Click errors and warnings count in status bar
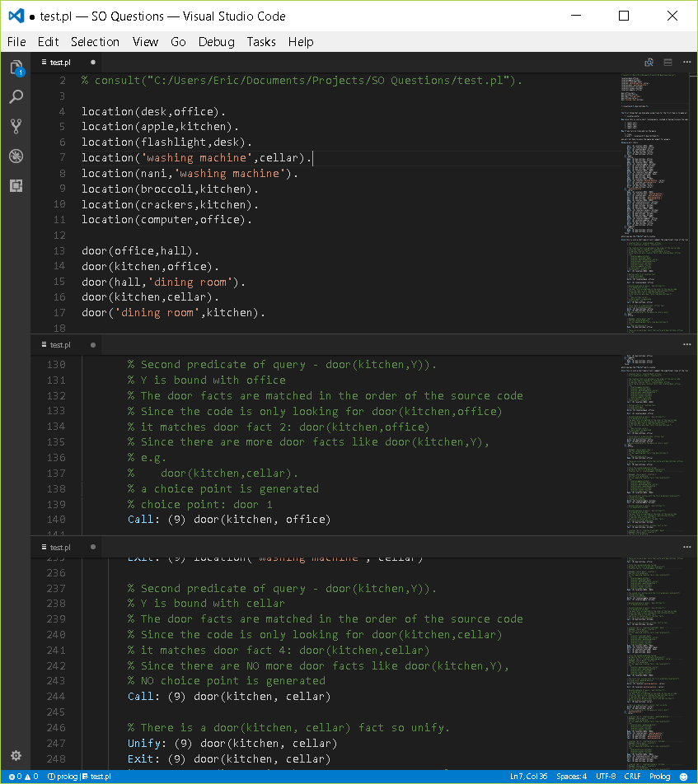698x784 pixels. [x=24, y=777]
